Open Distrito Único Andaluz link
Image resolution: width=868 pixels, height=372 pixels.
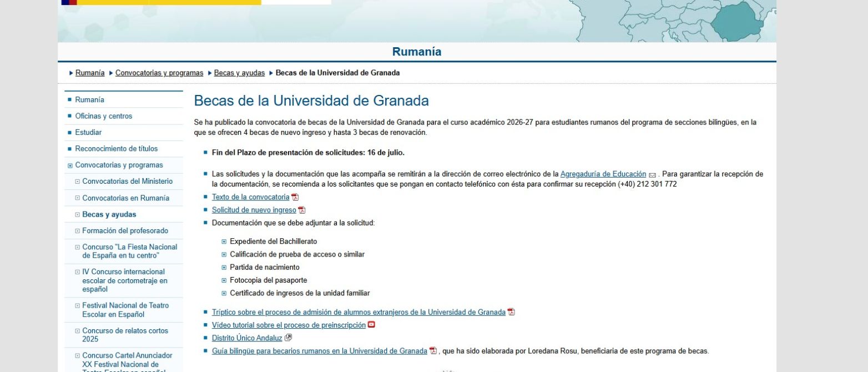tap(247, 338)
